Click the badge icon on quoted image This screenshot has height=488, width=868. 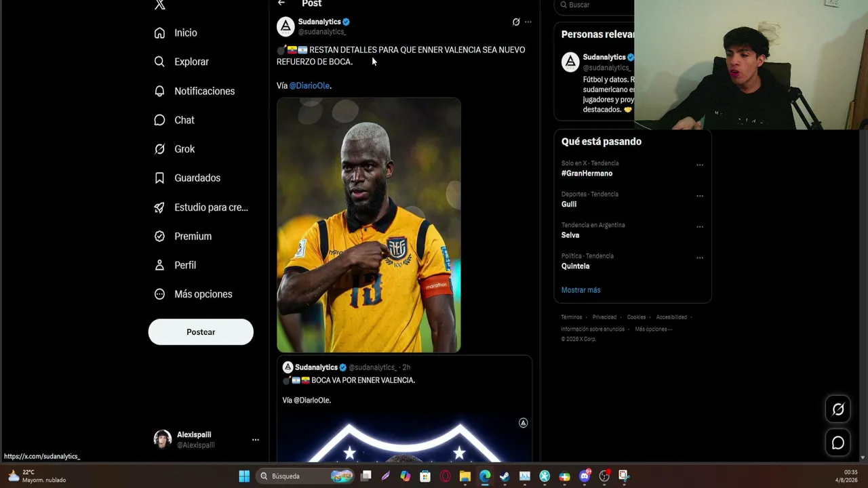tap(523, 423)
